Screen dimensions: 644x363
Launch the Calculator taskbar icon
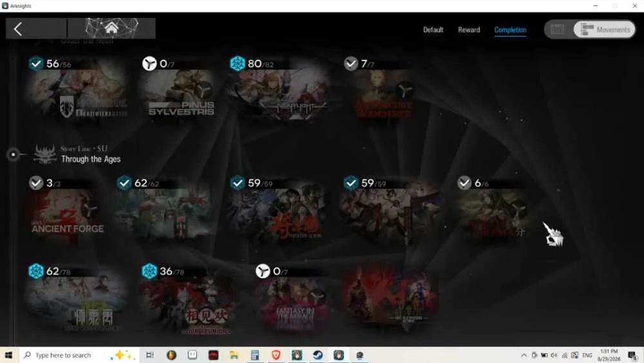tap(254, 355)
